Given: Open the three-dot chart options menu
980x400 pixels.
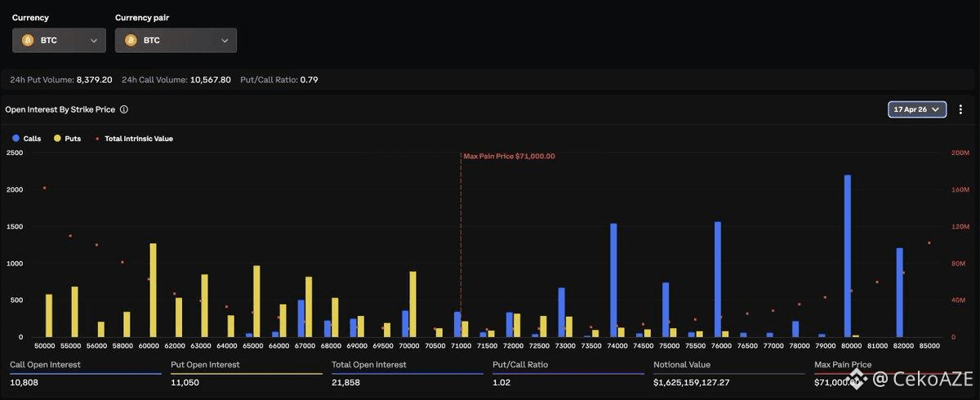Looking at the screenshot, I should 960,109.
